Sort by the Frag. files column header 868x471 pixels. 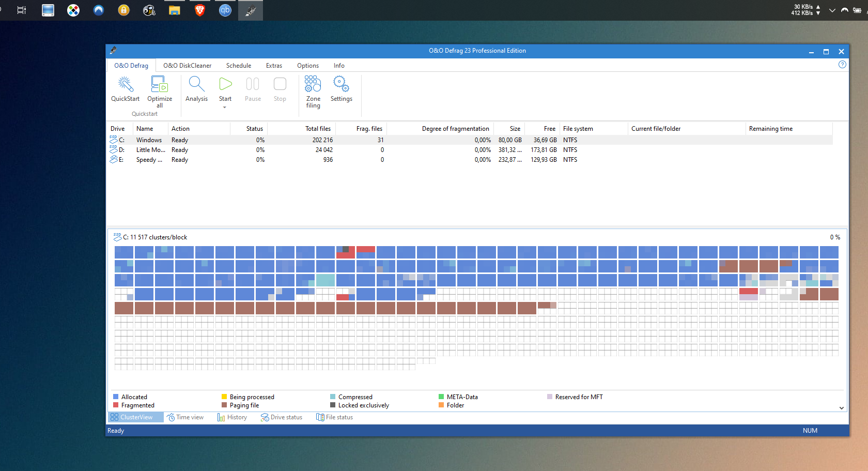pyautogui.click(x=369, y=129)
